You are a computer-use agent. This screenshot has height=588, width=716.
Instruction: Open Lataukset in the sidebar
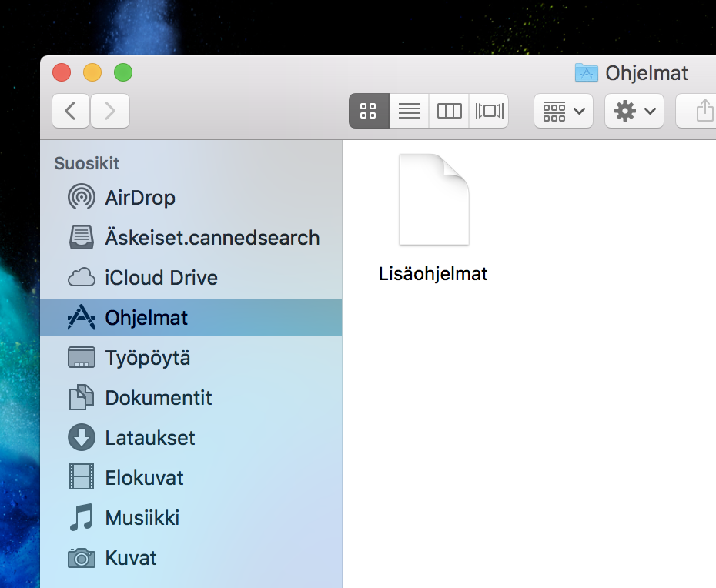(191, 438)
